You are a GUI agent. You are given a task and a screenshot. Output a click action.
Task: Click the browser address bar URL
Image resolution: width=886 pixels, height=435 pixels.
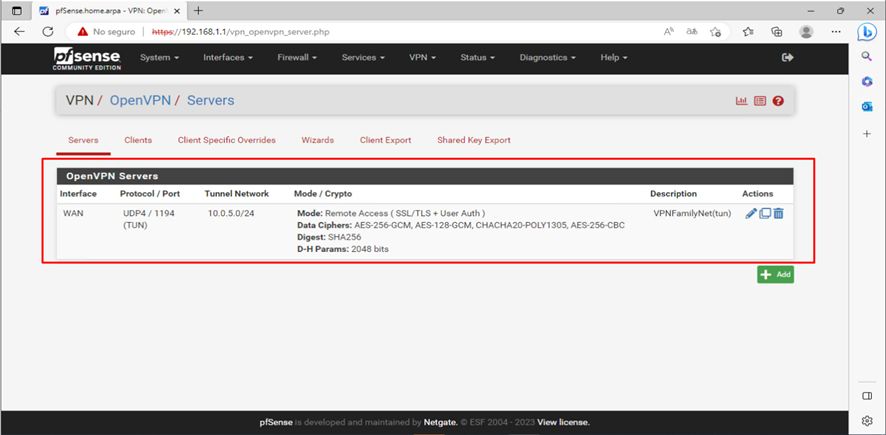pos(241,32)
